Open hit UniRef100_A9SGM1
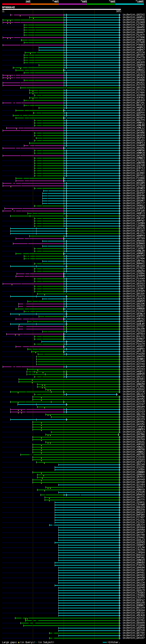 pyautogui.click(x=134, y=148)
